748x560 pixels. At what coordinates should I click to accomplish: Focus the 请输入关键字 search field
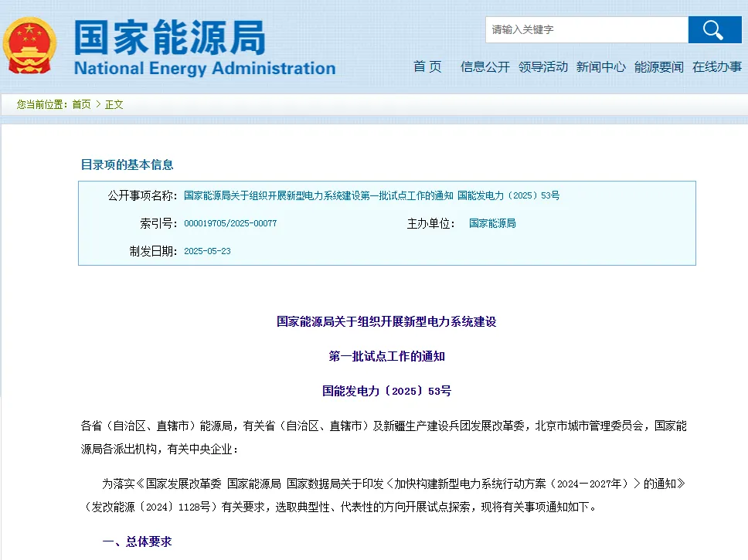(x=586, y=30)
